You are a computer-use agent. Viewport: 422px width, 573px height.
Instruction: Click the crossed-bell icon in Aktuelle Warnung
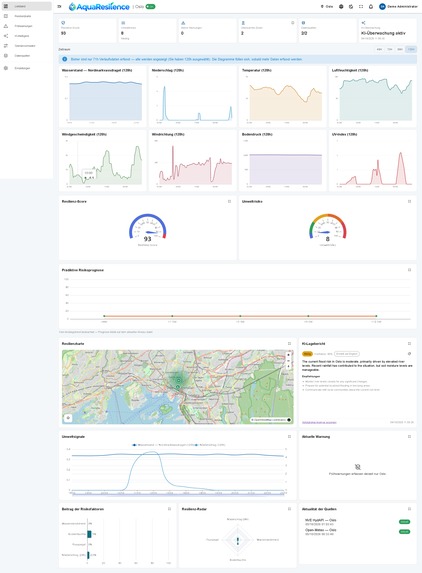point(357,467)
